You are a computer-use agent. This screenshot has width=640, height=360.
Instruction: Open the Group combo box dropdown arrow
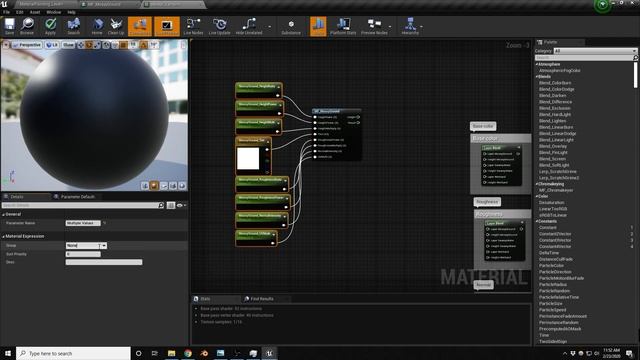pos(104,246)
